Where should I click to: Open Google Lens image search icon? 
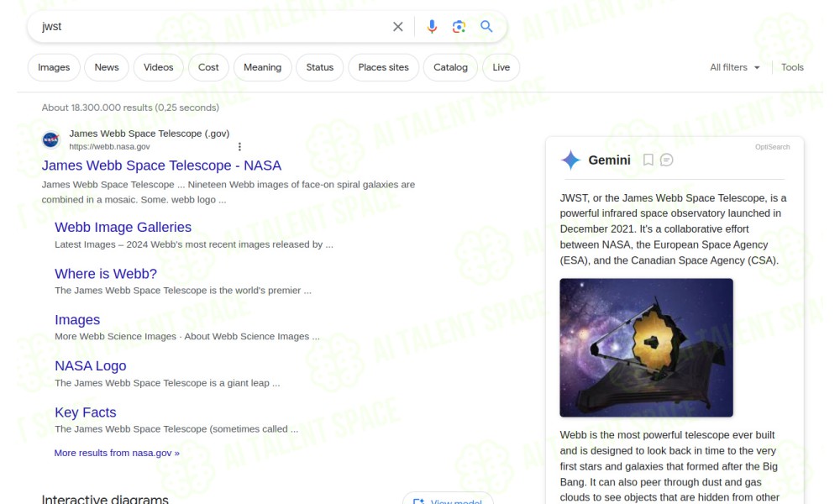tap(459, 26)
